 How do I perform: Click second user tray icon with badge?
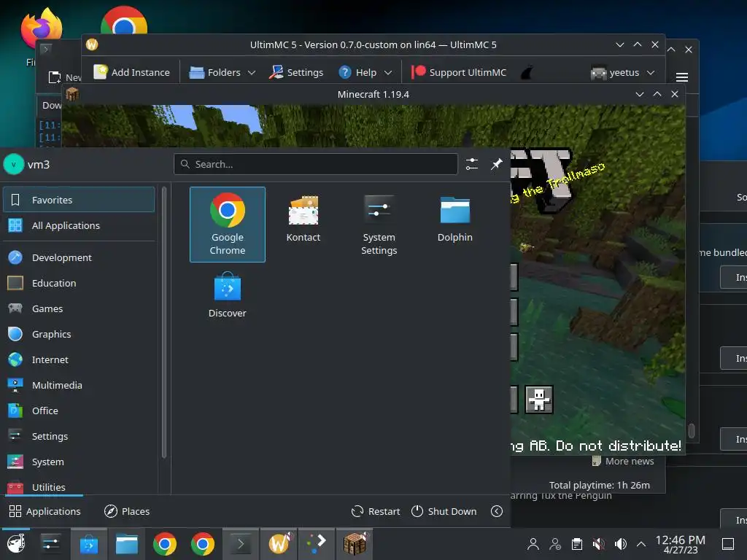click(555, 544)
